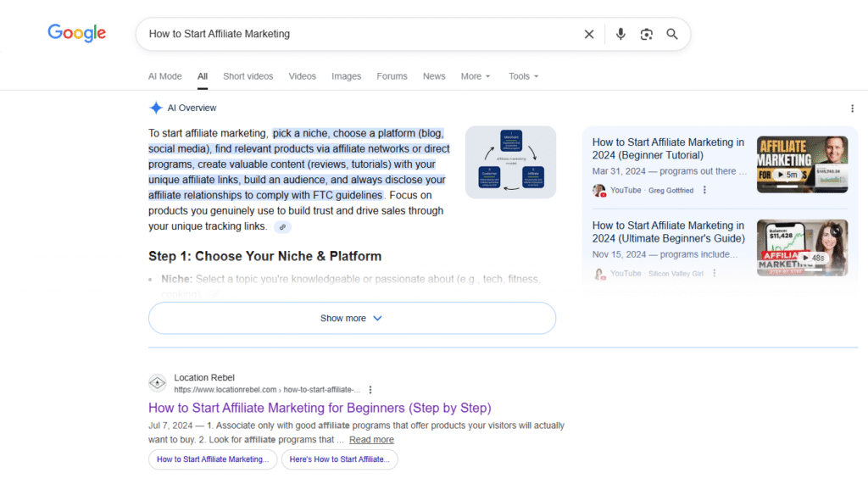This screenshot has height=484, width=868.
Task: Click the magnifying glass search icon
Action: 672,34
